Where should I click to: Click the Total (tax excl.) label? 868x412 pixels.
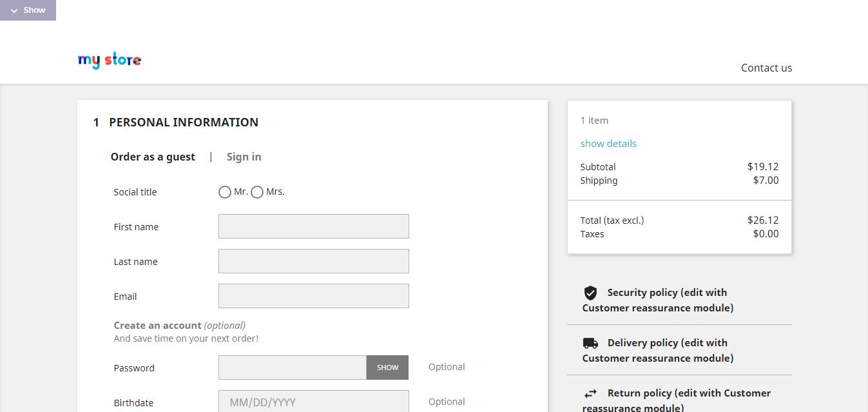click(x=612, y=221)
